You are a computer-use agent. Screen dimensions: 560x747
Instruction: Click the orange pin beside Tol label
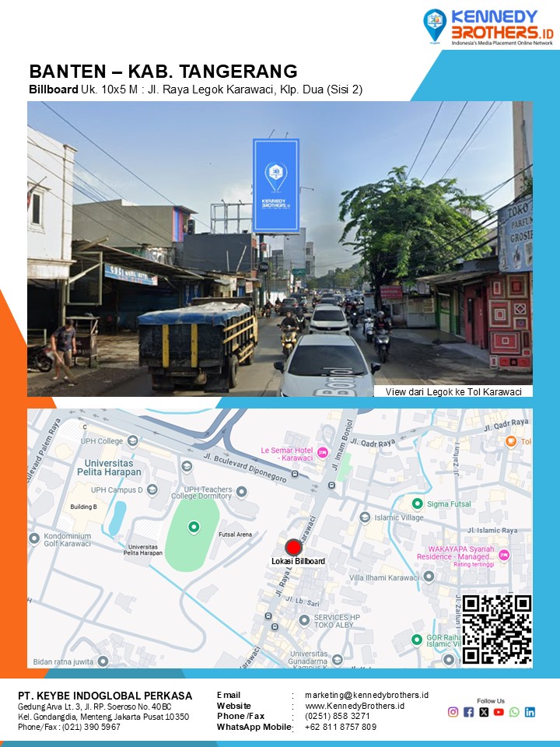[511, 441]
